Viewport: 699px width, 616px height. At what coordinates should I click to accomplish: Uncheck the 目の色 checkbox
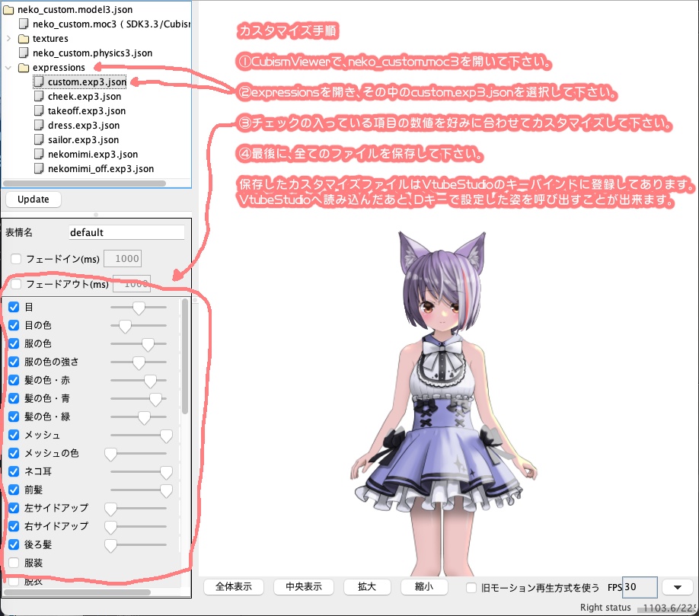coord(14,325)
